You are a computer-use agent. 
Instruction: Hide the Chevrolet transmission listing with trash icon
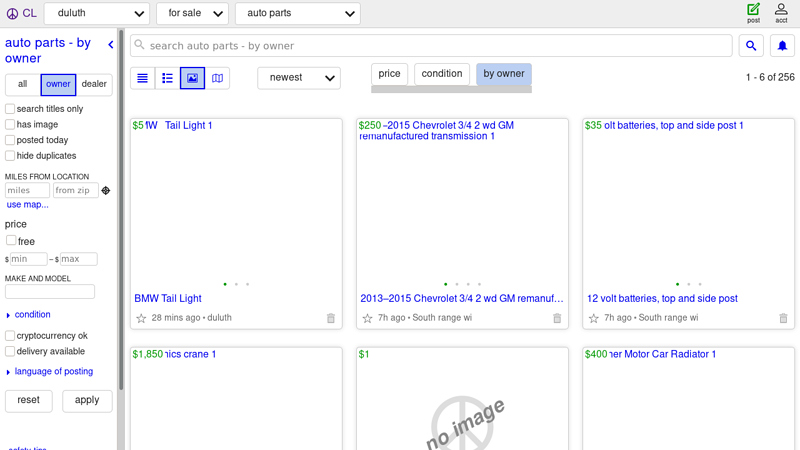pyautogui.click(x=557, y=318)
